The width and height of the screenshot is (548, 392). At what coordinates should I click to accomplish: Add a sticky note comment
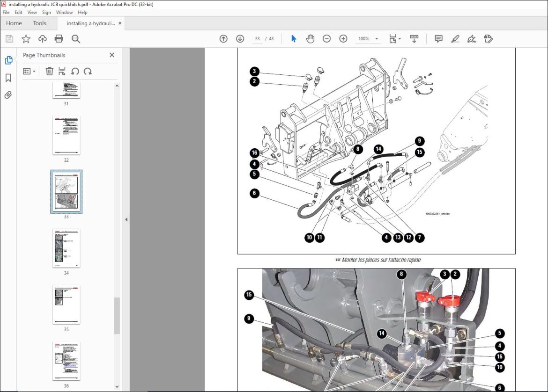(x=438, y=39)
